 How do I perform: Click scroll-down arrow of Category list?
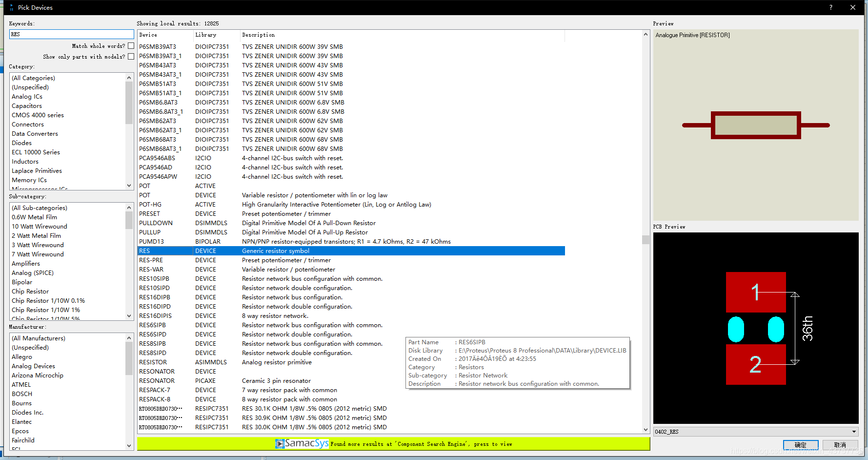(x=129, y=185)
